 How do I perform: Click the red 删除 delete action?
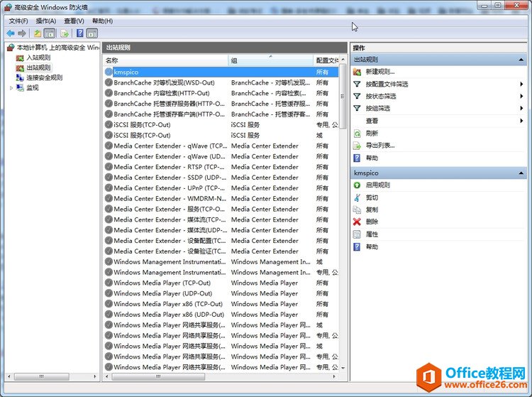(372, 222)
